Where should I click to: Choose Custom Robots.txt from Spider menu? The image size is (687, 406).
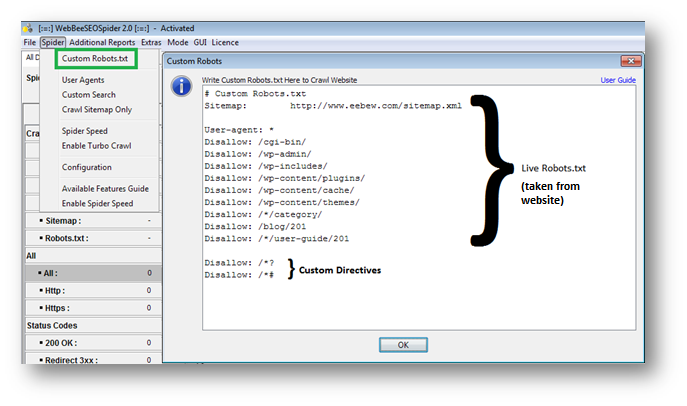[96, 59]
